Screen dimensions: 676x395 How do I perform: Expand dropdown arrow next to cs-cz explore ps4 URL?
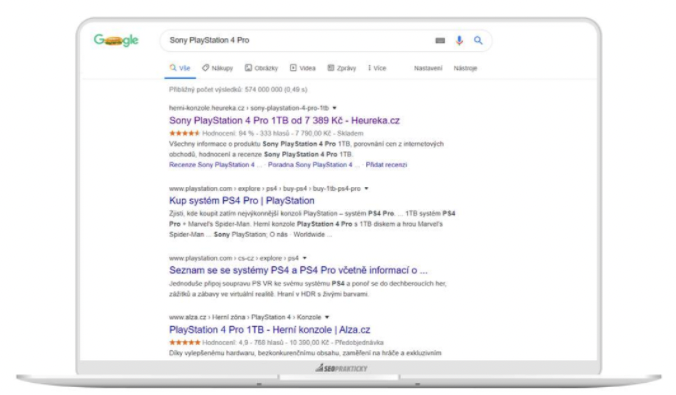pos(304,258)
